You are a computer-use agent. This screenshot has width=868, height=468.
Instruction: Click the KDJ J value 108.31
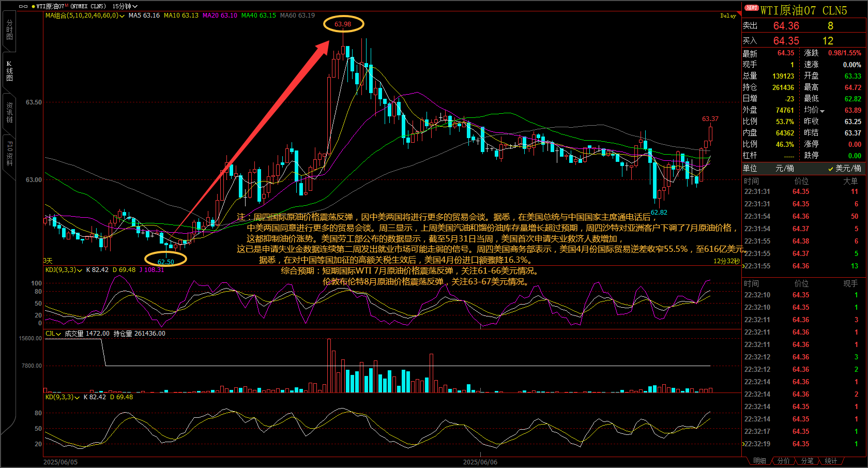point(151,270)
